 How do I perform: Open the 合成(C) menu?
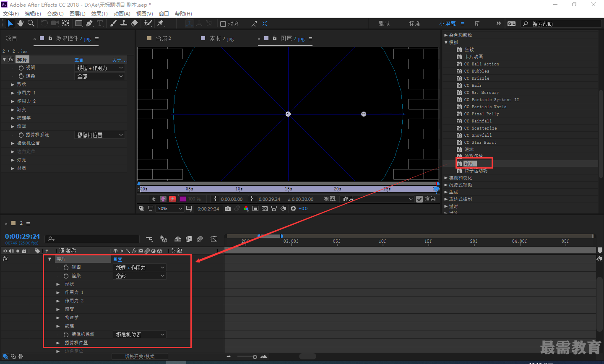point(55,13)
